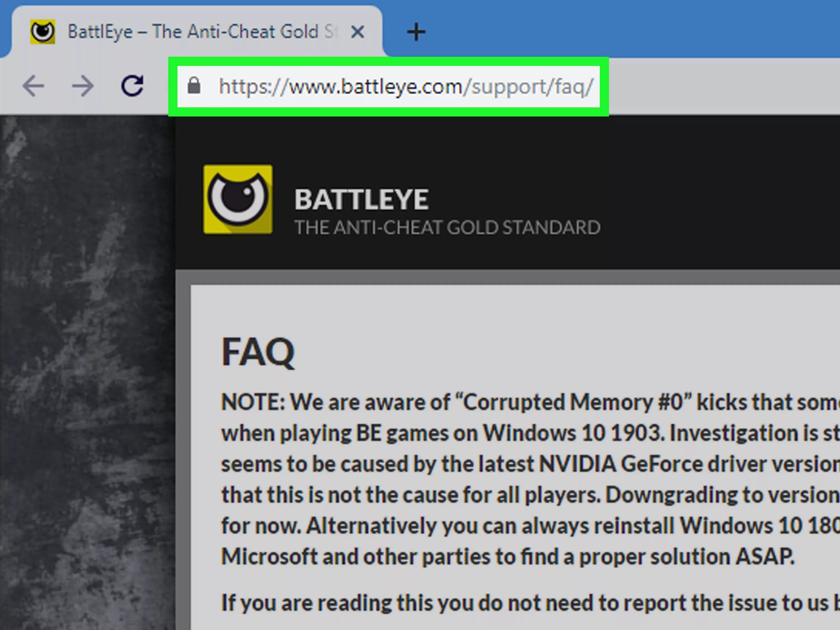Click the line starting 'NOTE: We are aware'
The width and height of the screenshot is (840, 630).
531,402
